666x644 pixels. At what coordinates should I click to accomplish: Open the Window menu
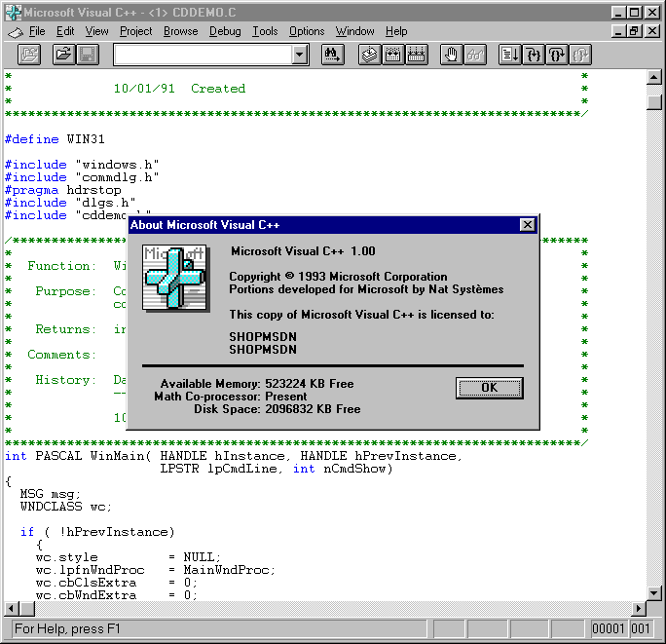355,31
